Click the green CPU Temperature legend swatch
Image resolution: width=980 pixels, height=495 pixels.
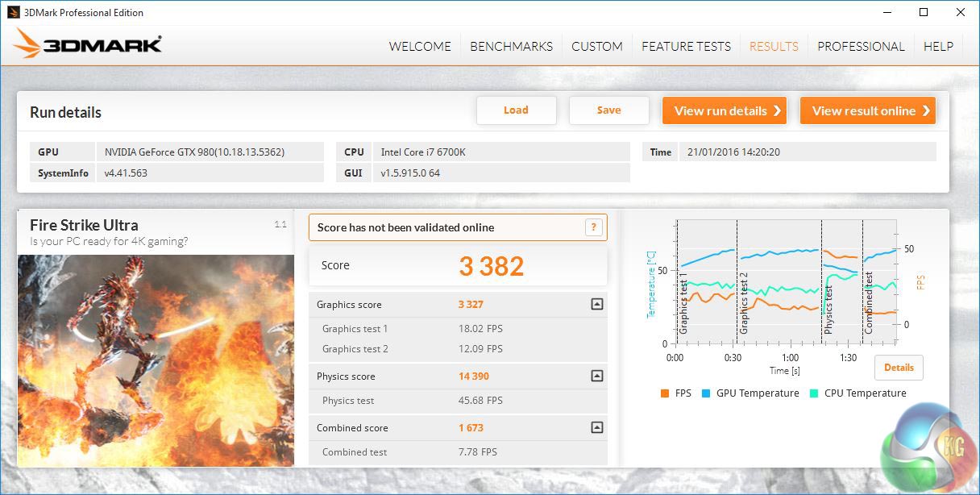pos(814,393)
